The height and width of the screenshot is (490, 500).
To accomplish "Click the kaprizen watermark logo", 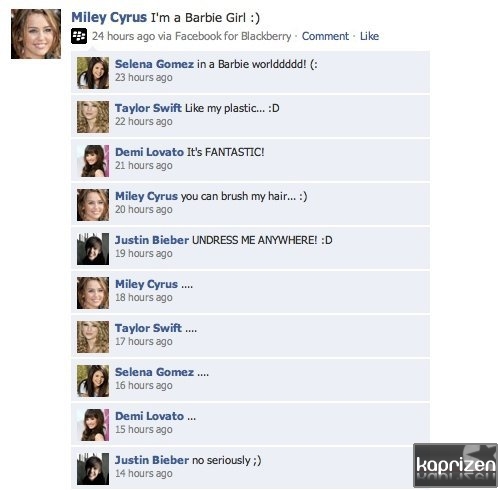I will [x=455, y=465].
